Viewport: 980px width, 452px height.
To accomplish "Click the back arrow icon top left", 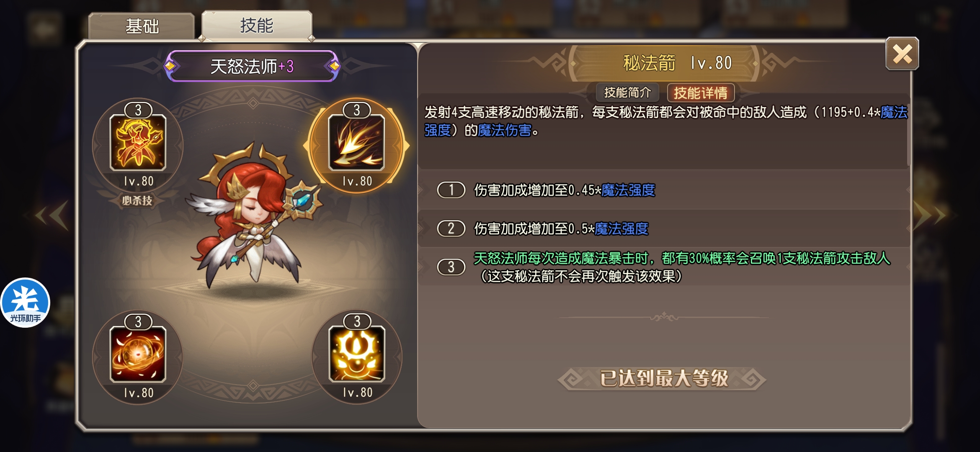I will click(x=44, y=29).
